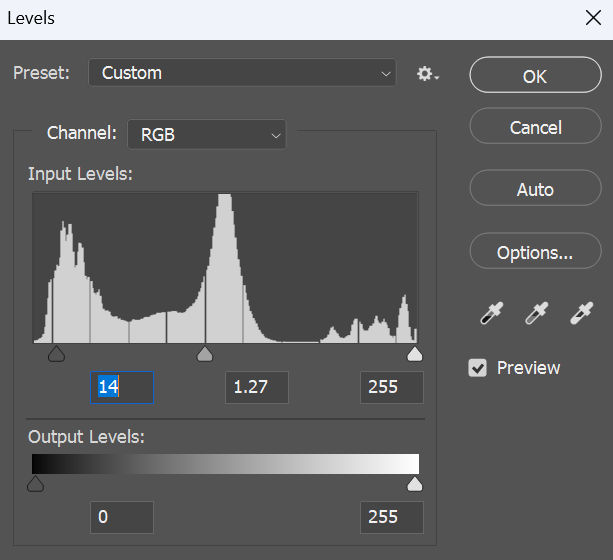Click the output highlight slider triangle
The height and width of the screenshot is (560, 613).
tap(415, 483)
